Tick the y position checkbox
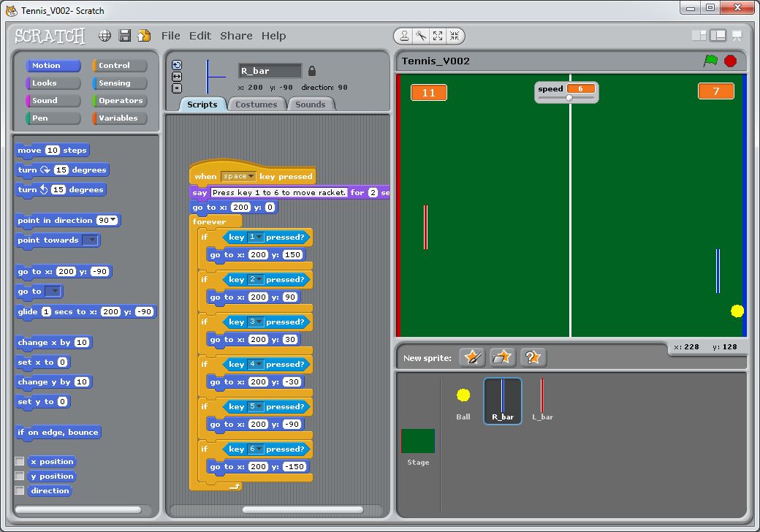This screenshot has width=760, height=532. pyautogui.click(x=20, y=476)
